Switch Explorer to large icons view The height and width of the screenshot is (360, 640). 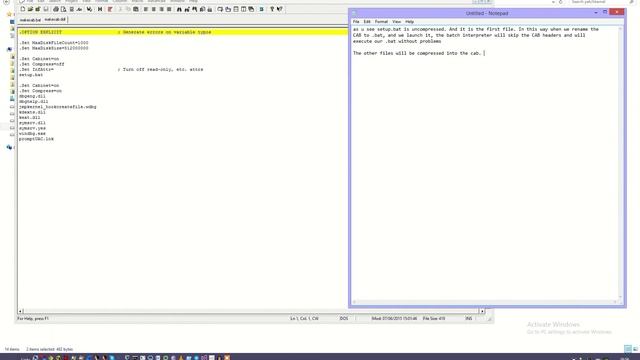635,349
